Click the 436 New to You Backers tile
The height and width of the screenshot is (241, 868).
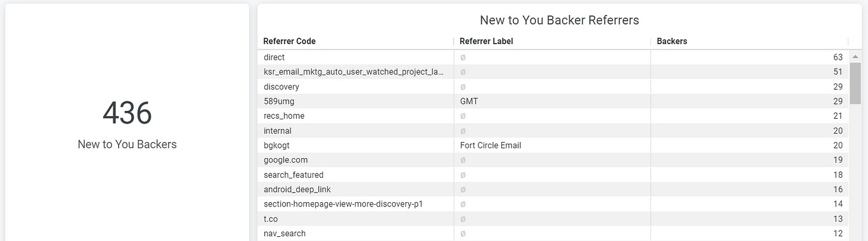tap(127, 122)
